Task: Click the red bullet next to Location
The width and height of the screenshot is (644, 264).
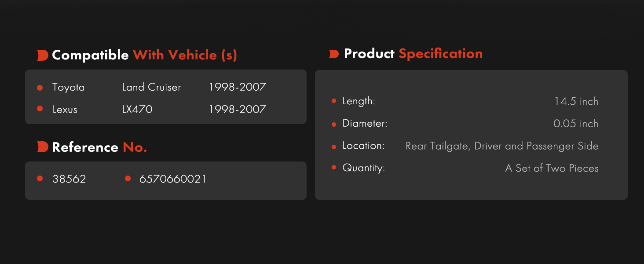Action: [334, 146]
